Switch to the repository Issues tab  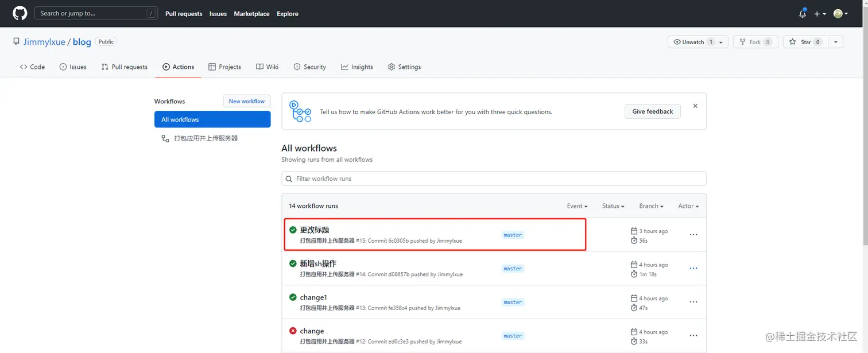pyautogui.click(x=73, y=67)
